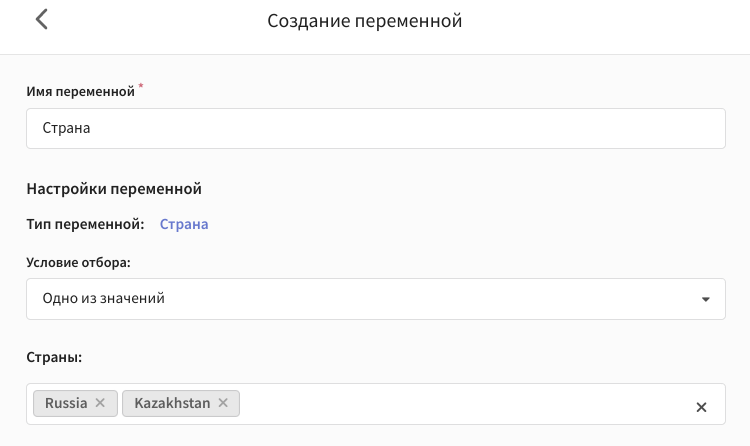Click empty space inside the Страны field
Image resolution: width=750 pixels, height=446 pixels.
point(464,404)
